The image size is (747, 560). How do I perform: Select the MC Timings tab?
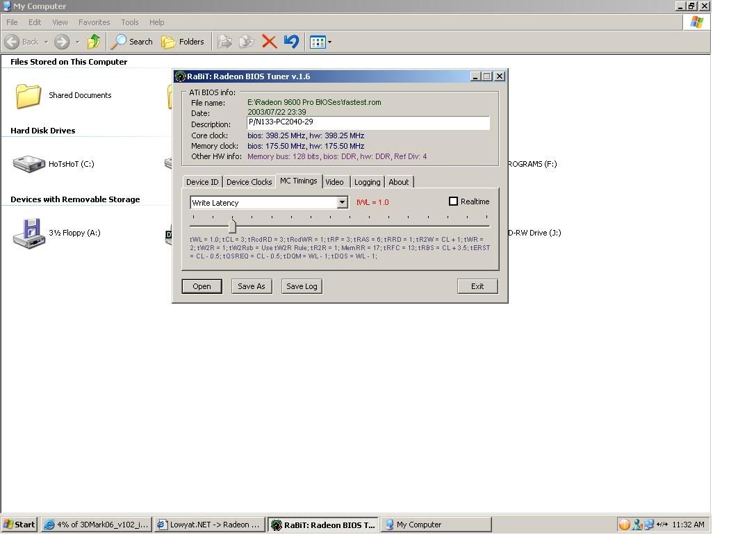(298, 181)
